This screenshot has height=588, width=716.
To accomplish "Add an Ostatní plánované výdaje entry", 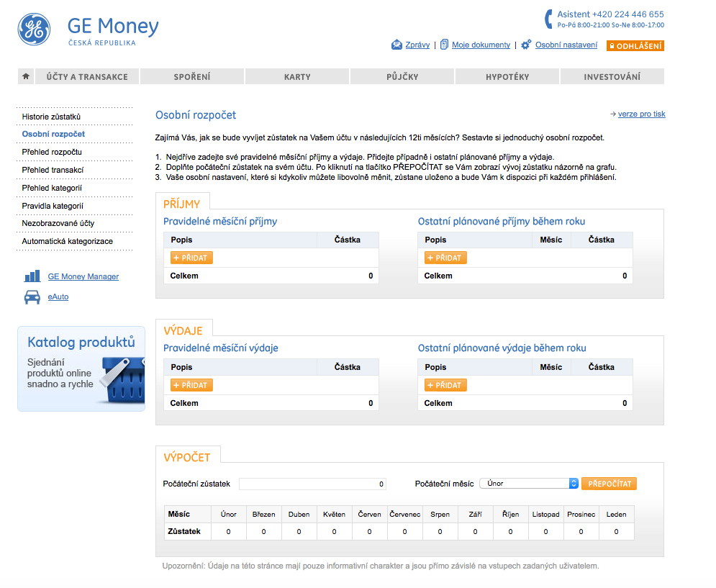I will point(445,385).
